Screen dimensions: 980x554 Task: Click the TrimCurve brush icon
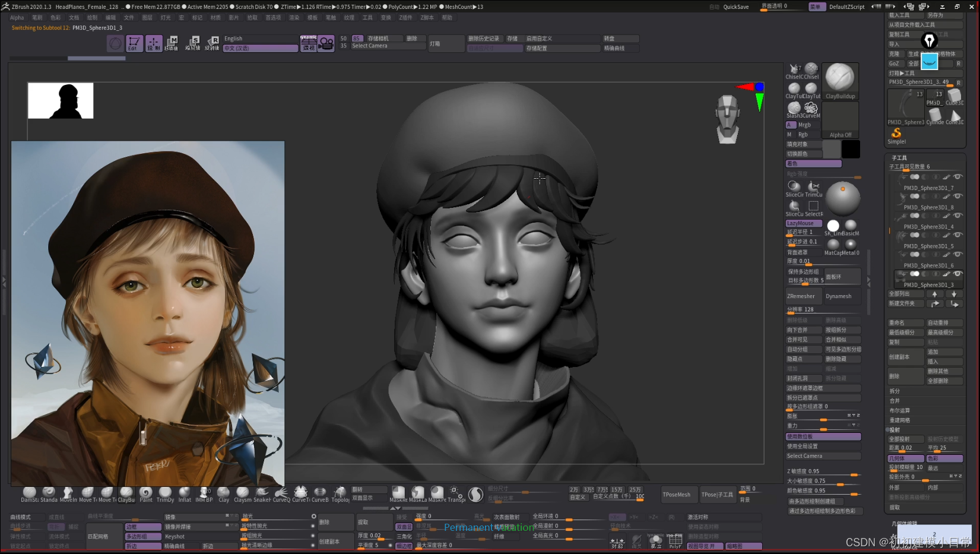tap(814, 187)
